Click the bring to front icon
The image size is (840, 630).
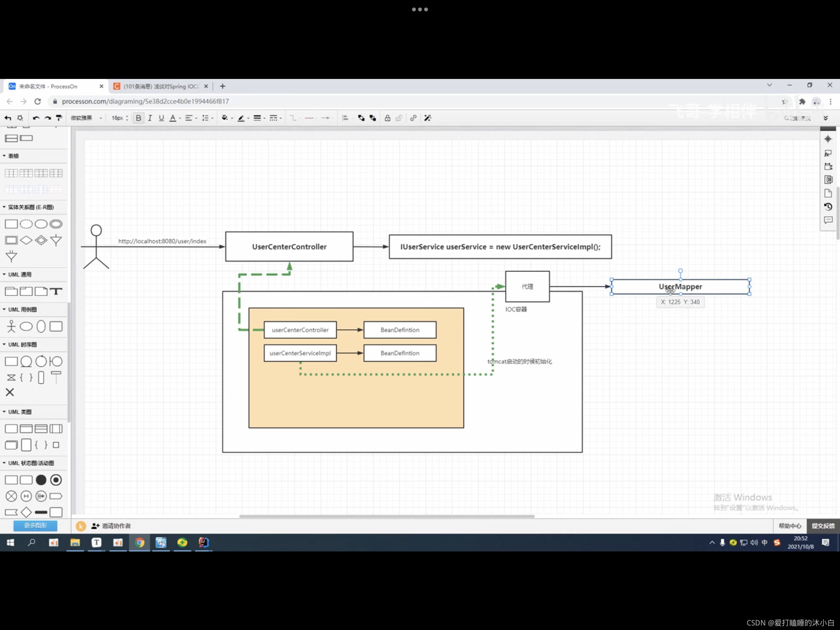[x=361, y=118]
